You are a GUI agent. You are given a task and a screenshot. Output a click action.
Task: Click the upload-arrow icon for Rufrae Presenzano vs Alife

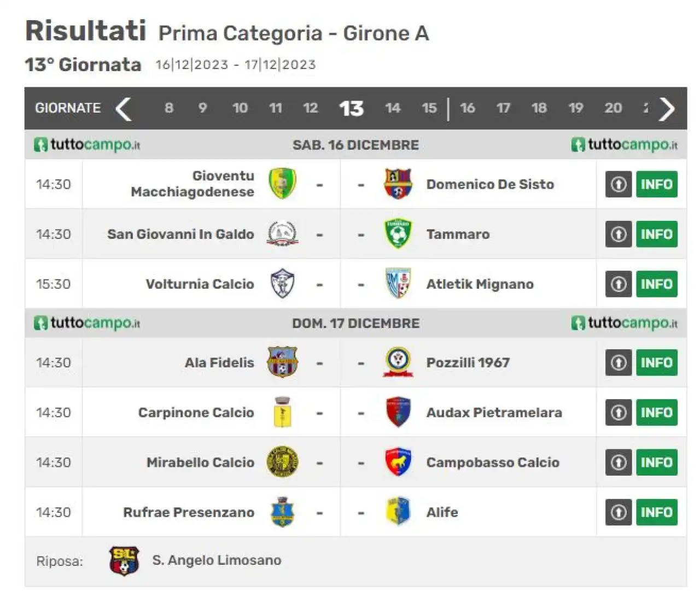tap(619, 512)
